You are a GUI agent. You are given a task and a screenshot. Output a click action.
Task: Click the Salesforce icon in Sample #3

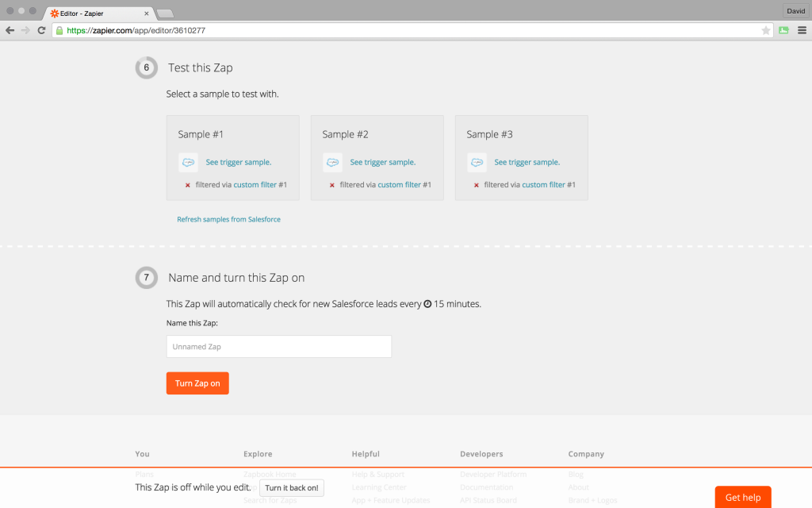click(x=477, y=162)
